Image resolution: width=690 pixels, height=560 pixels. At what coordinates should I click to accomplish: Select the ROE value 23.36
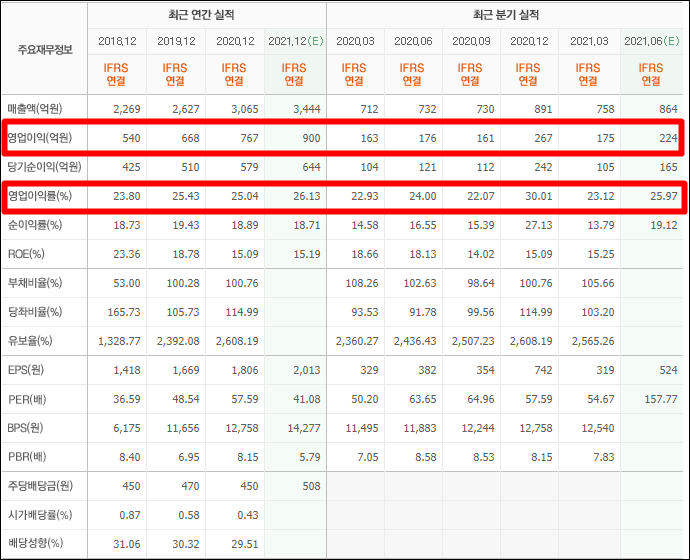coord(127,254)
